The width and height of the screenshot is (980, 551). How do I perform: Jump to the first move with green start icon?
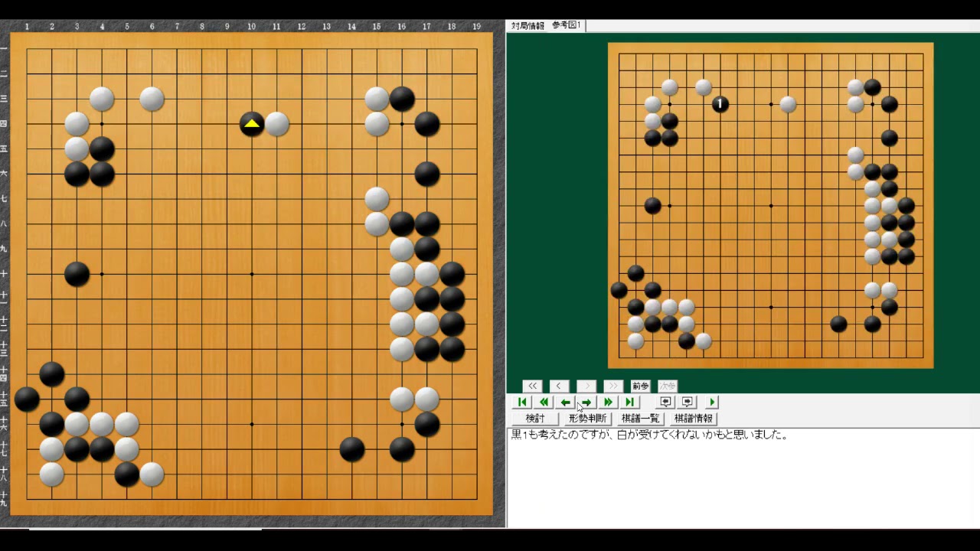(522, 403)
